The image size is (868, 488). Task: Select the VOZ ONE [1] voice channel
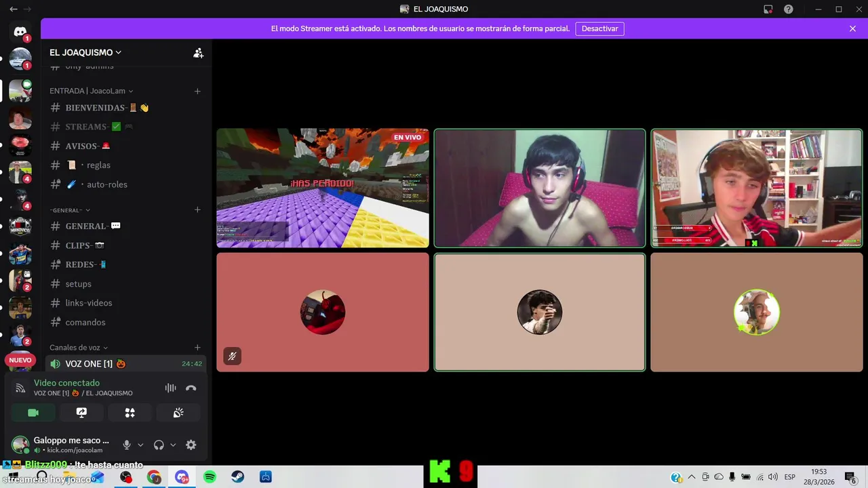point(125,364)
